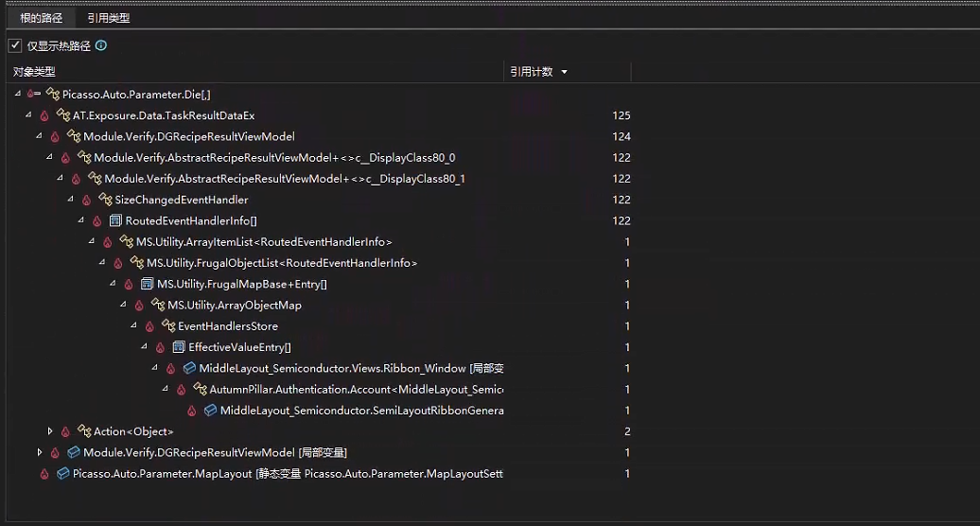Click class icon of SizeChangedEventHandler
980x526 pixels.
[104, 200]
